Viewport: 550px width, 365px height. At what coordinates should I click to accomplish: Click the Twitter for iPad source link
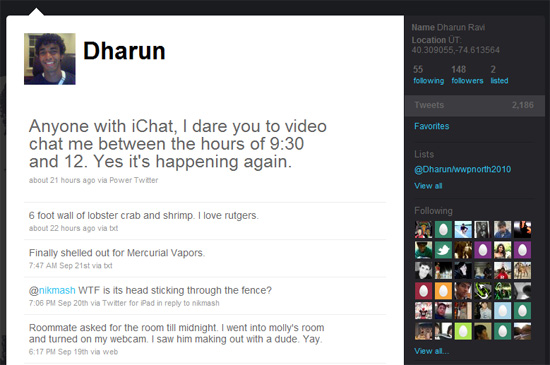(128, 303)
